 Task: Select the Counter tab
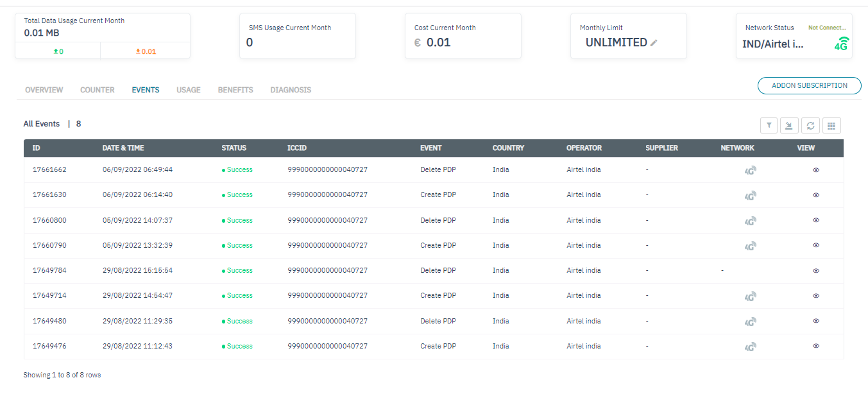coord(98,90)
